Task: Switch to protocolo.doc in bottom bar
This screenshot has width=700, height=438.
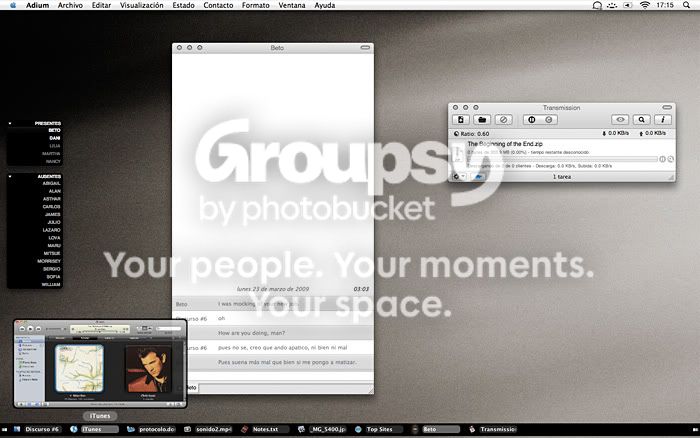Action: click(x=151, y=429)
